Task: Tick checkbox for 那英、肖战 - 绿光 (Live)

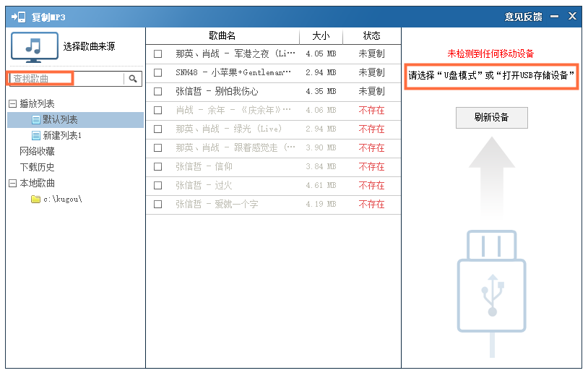Action: coord(158,129)
